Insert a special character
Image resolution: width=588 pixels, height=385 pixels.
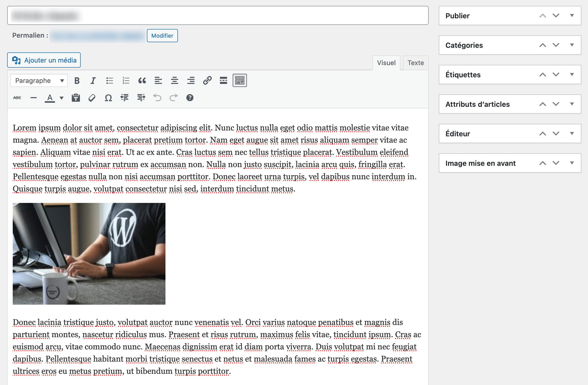point(108,98)
